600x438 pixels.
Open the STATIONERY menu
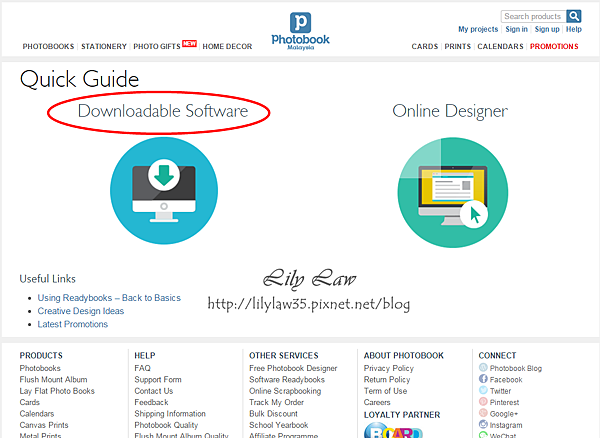(104, 46)
